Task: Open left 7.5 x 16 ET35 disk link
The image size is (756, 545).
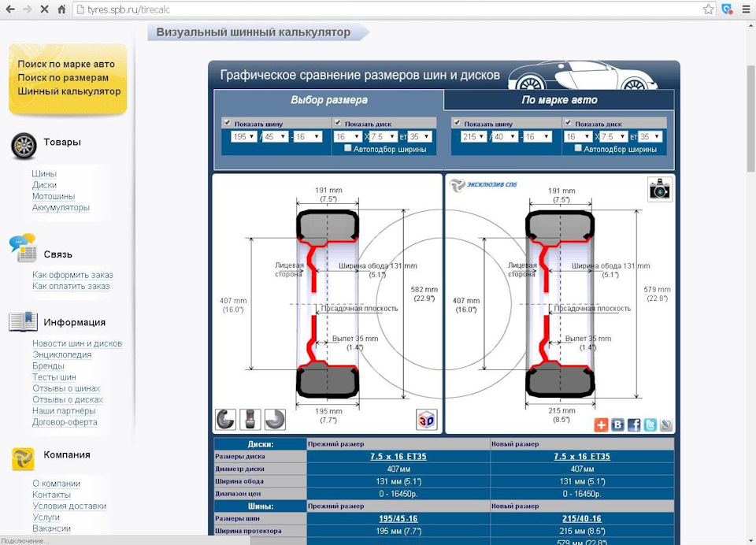Action: pyautogui.click(x=398, y=456)
